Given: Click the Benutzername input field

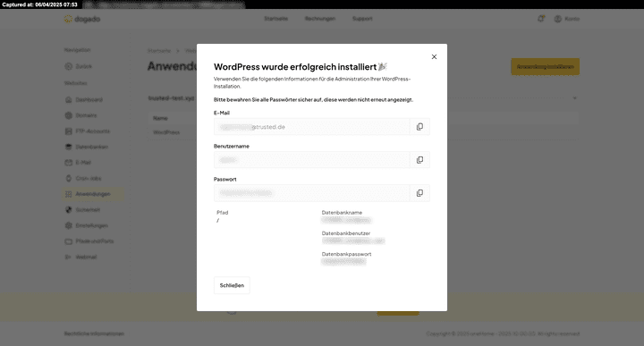Looking at the screenshot, I should tap(312, 160).
